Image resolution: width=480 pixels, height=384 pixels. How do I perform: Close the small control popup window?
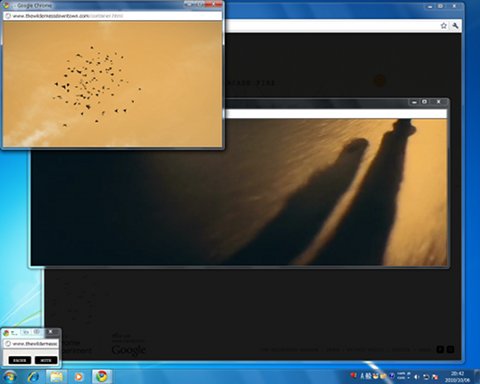tap(50, 332)
